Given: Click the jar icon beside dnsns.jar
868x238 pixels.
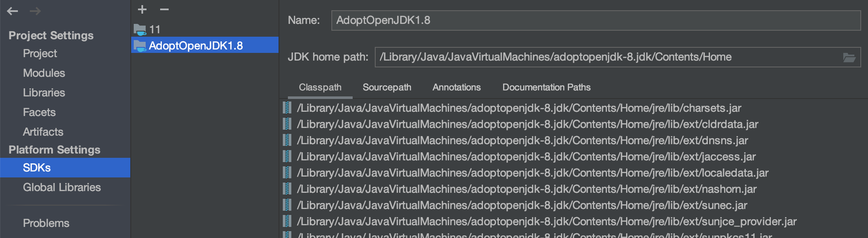Looking at the screenshot, I should click(287, 140).
